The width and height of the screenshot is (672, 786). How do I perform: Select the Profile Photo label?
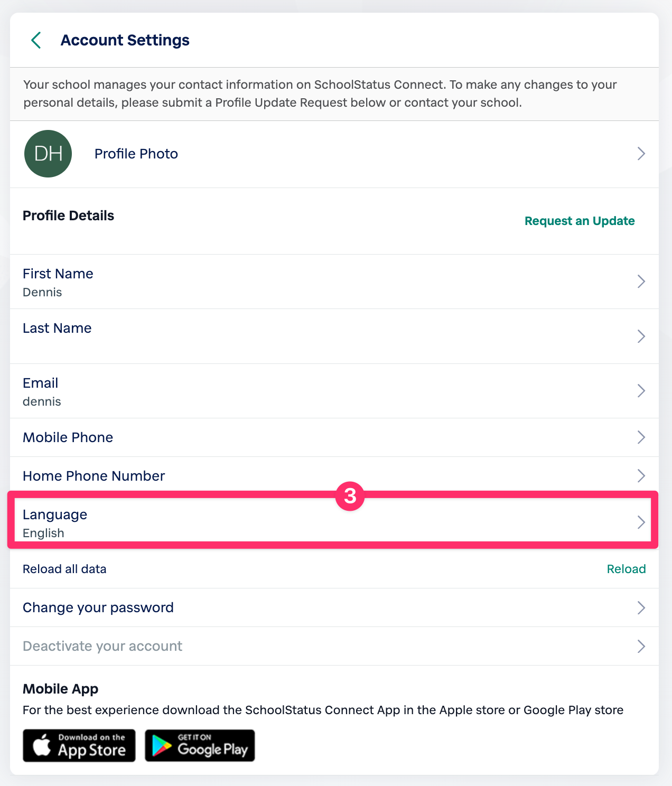click(x=136, y=154)
